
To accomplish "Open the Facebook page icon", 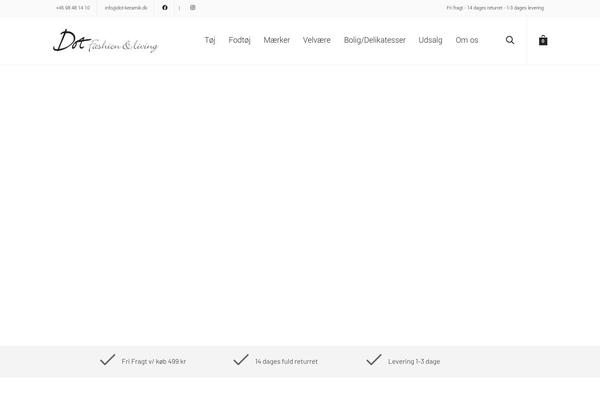I will pyautogui.click(x=165, y=8).
